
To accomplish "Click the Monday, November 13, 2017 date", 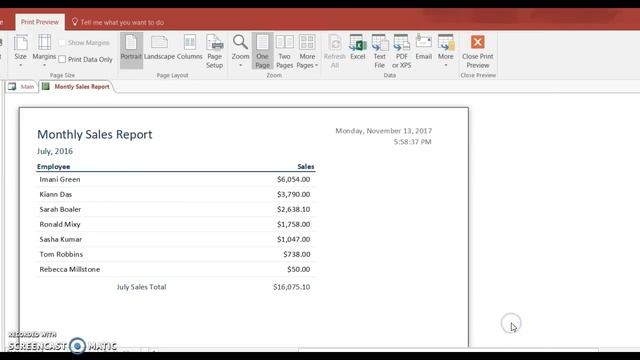I will (384, 131).
